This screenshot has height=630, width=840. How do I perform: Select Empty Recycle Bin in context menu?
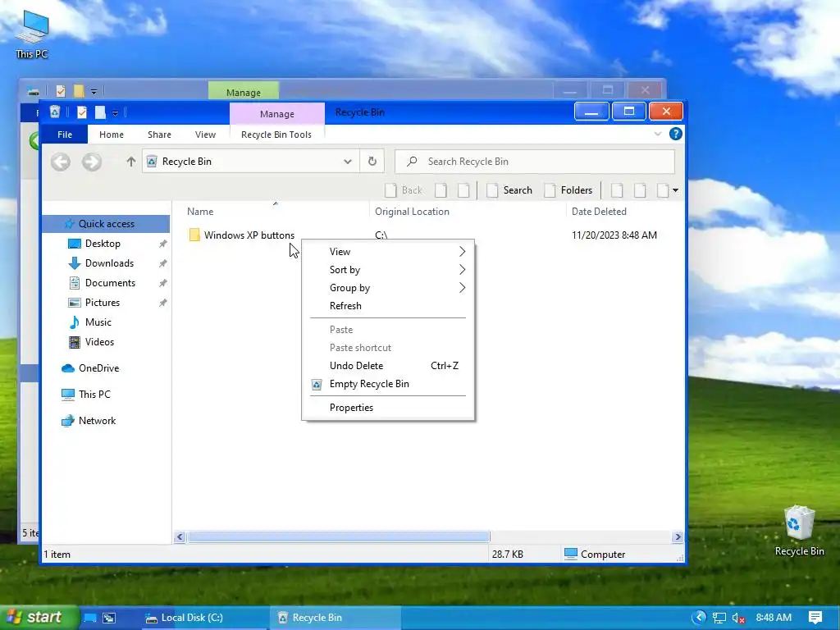(388, 384)
